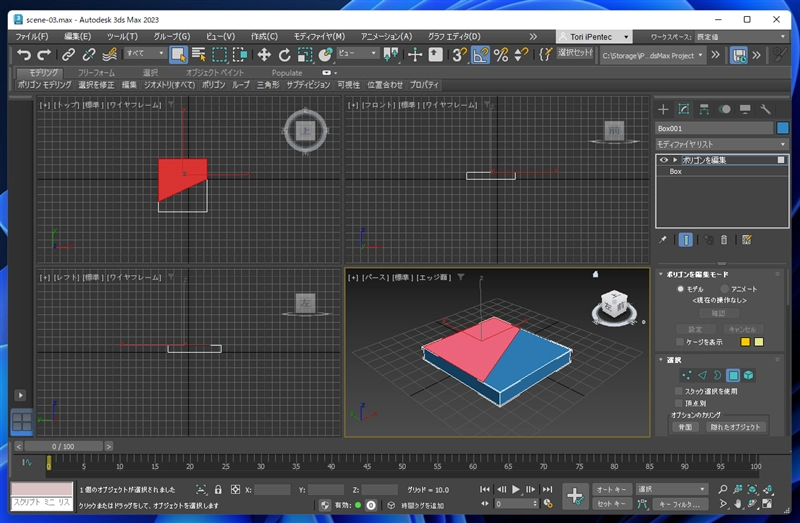Open the Utilities wrench tab
Image resolution: width=800 pixels, height=523 pixels.
[765, 109]
